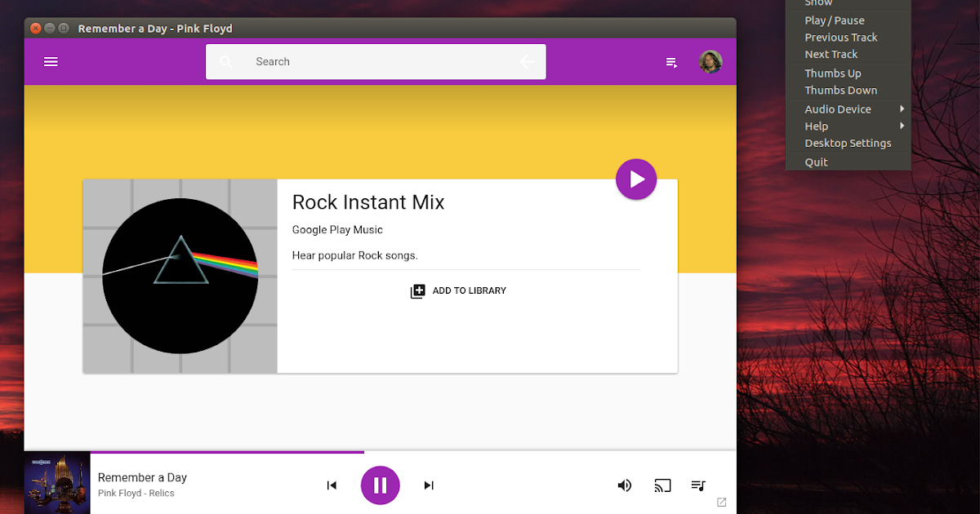Click the 'Hear popular Rock songs.' text

tap(354, 255)
